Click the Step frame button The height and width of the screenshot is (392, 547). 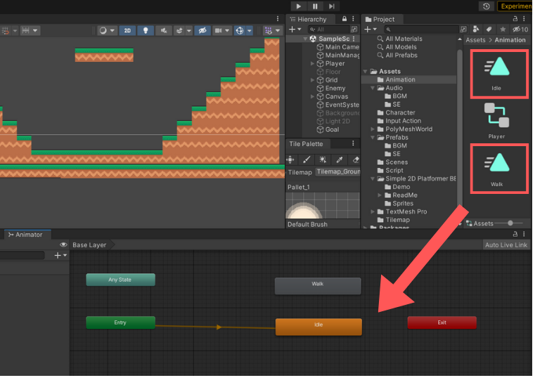[x=332, y=6]
